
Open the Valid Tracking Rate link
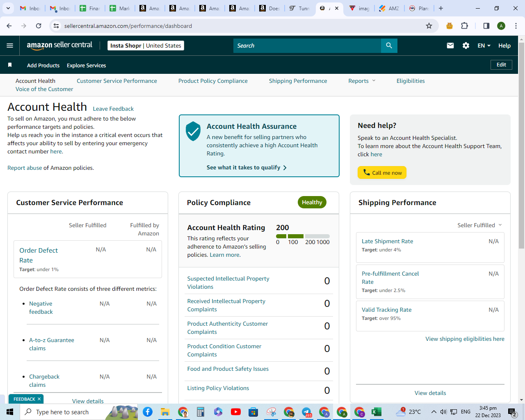[x=386, y=310]
